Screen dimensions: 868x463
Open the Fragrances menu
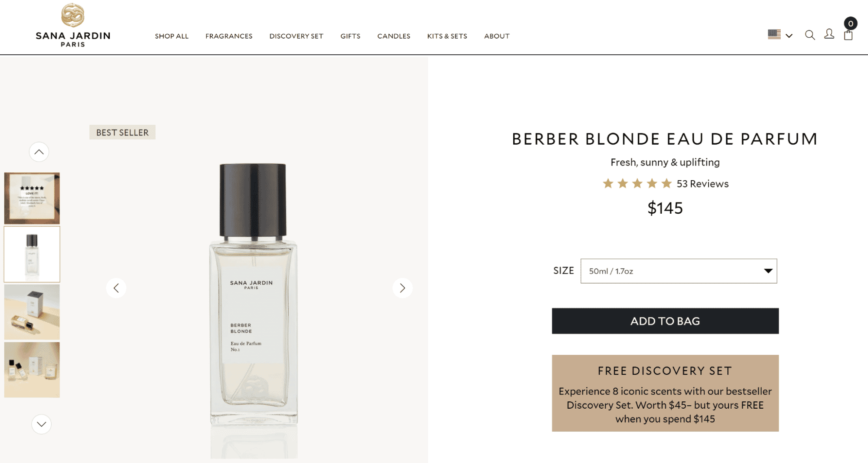(229, 36)
